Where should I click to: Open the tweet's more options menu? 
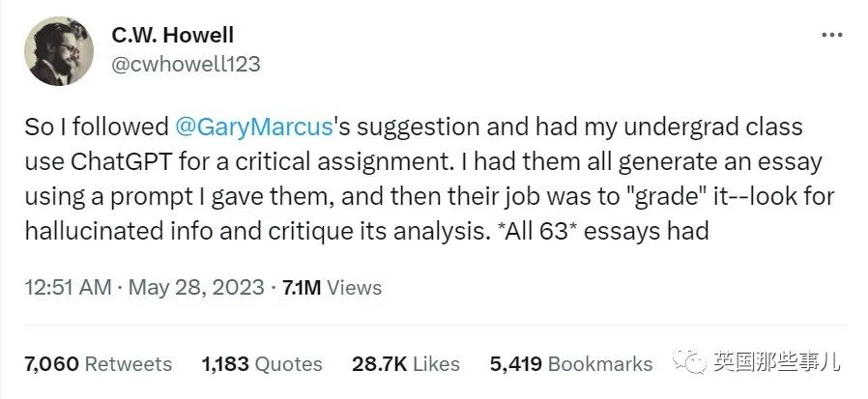click(831, 35)
